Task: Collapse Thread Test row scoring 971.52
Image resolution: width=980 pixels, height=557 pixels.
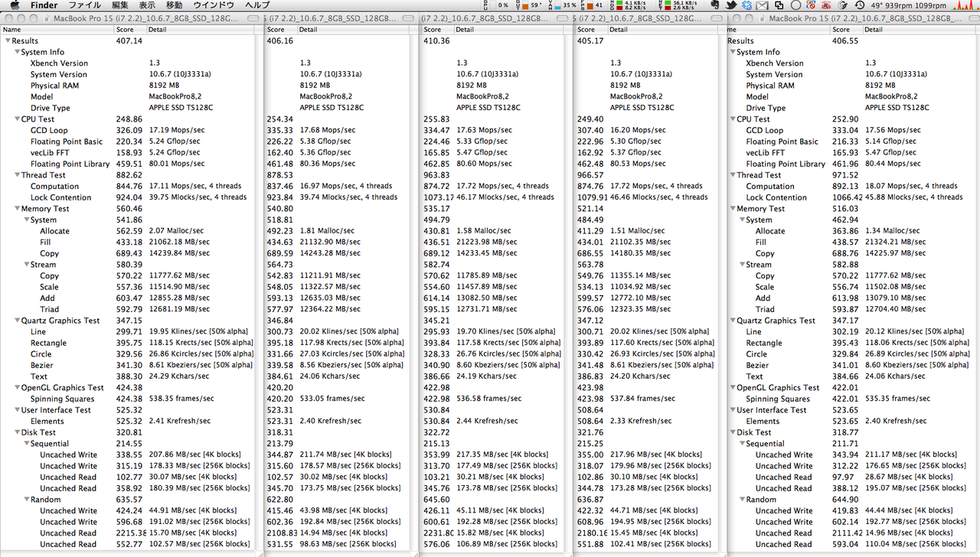Action: 733,175
